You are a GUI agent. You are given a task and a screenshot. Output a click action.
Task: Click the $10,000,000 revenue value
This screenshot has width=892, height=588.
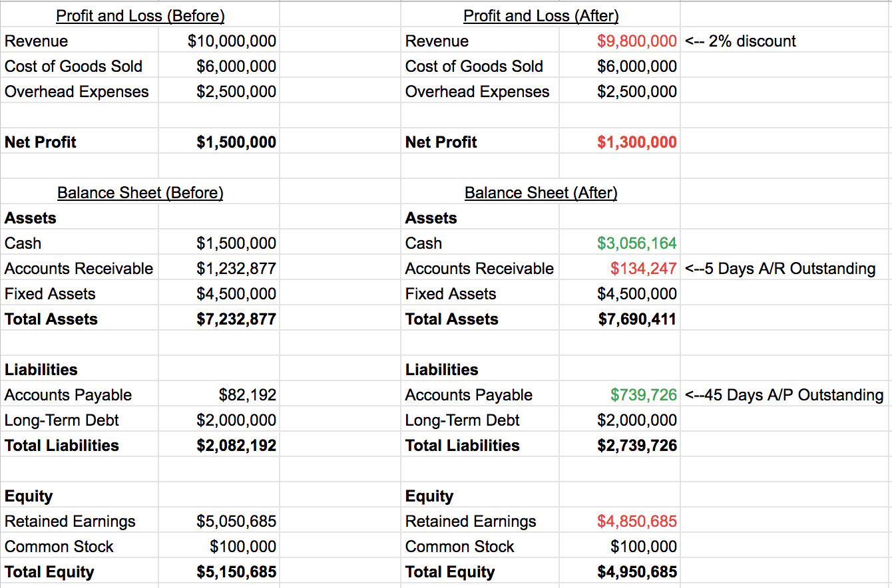(x=232, y=41)
